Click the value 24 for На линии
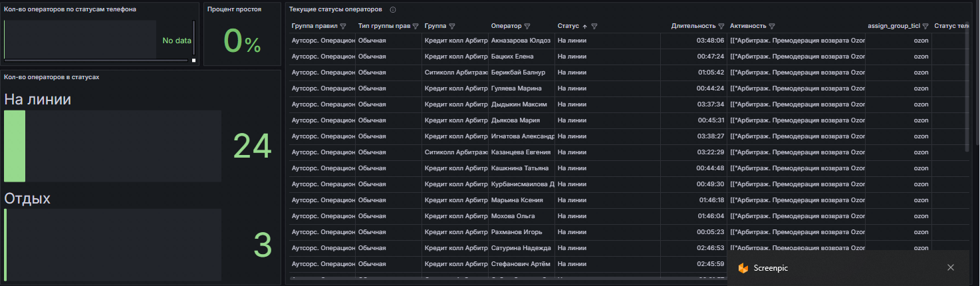Image resolution: width=980 pixels, height=286 pixels. 252,146
